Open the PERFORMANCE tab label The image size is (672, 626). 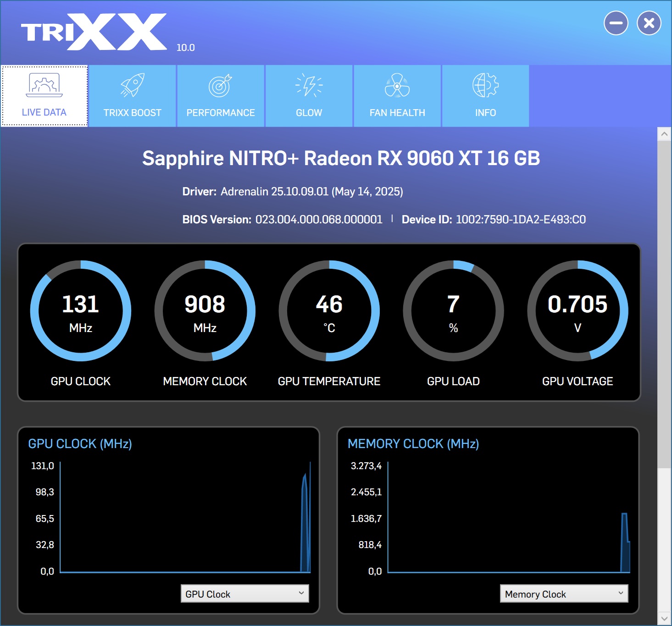[221, 113]
